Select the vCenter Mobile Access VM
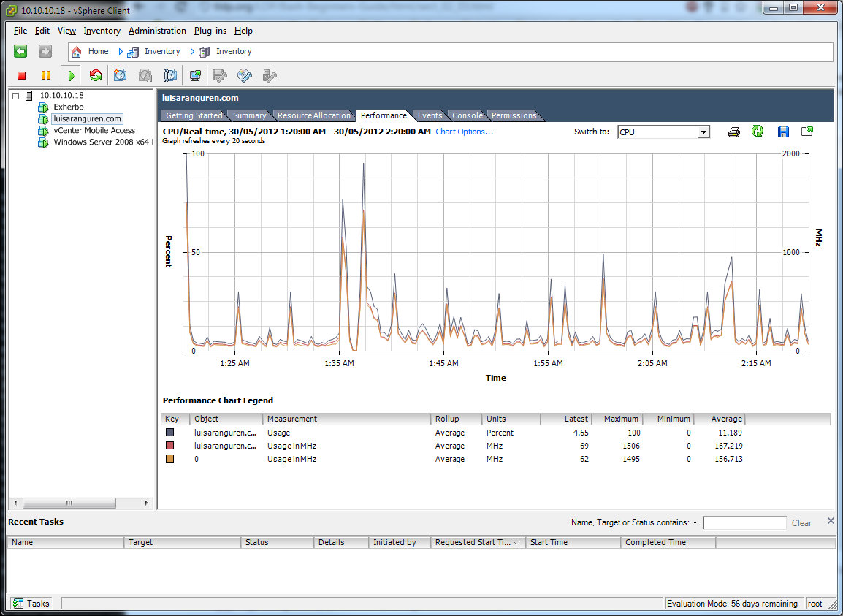This screenshot has height=616, width=843. 94,130
